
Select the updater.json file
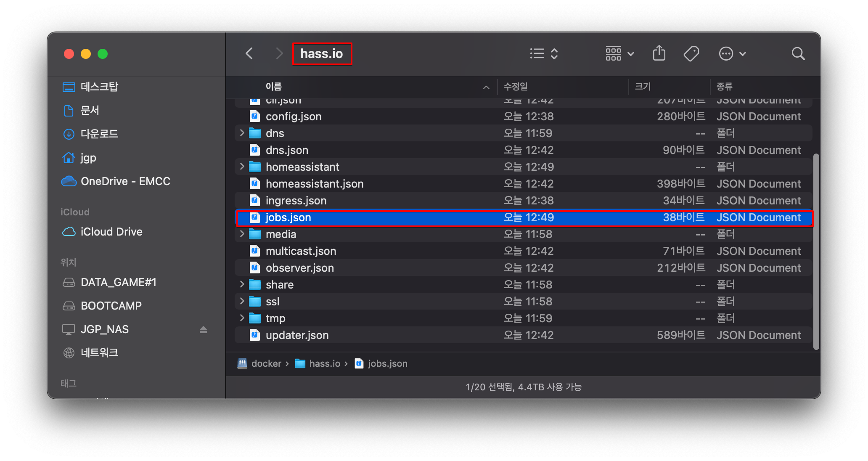(297, 335)
